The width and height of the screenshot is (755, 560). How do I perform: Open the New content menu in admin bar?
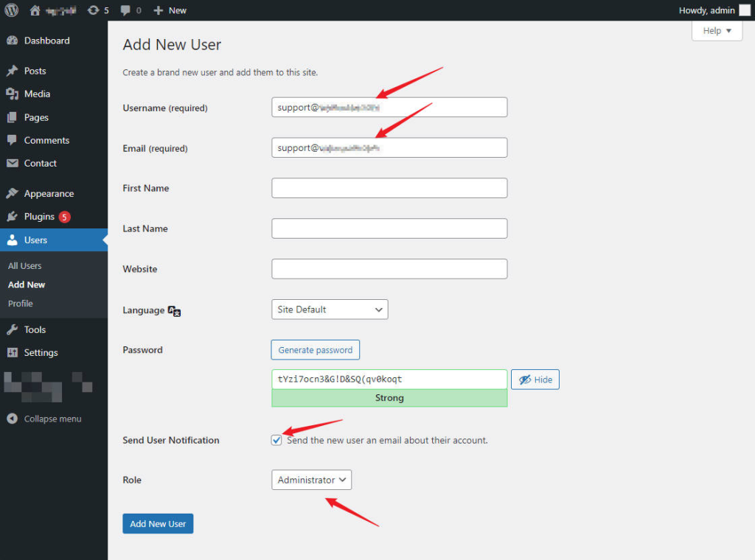[x=170, y=10]
